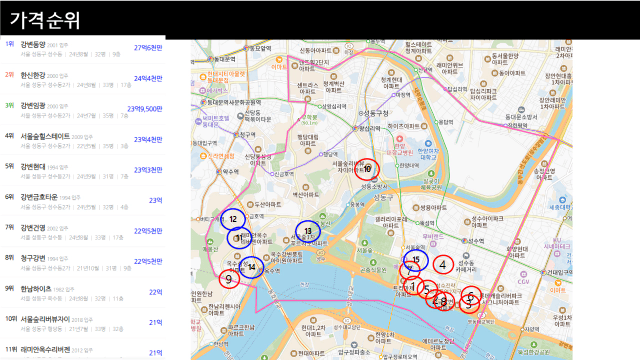The image size is (640, 360).
Task: Click red circle marker number 9
Action: 229,279
